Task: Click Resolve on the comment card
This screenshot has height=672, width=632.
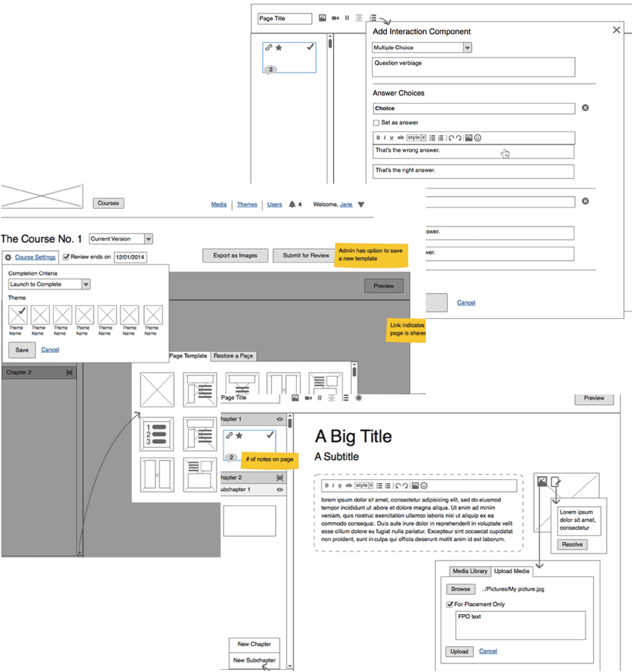Action: click(x=572, y=544)
